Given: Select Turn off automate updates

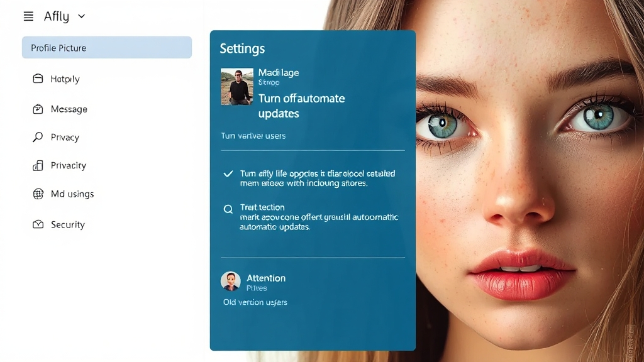Looking at the screenshot, I should 301,106.
